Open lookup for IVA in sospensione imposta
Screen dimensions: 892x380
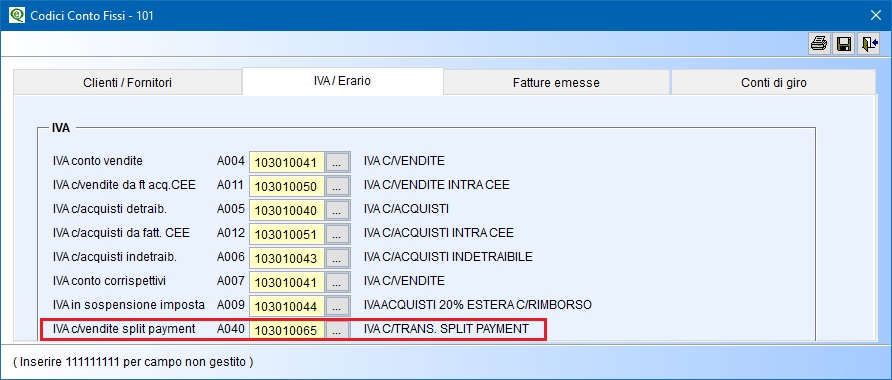tap(337, 306)
